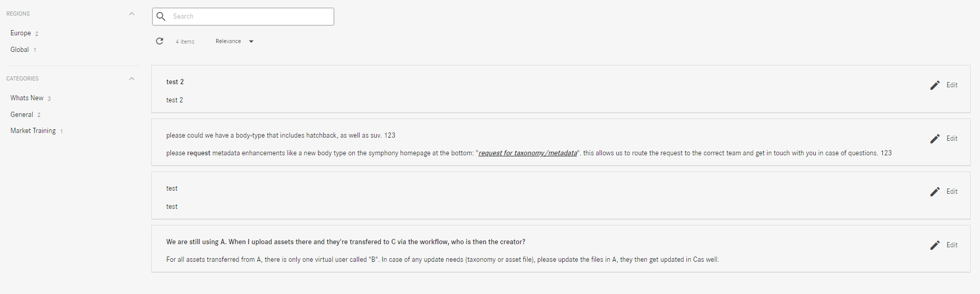Open the 'request for taxonomy/metadata' link
Screen dimensions: 980x294
point(527,153)
